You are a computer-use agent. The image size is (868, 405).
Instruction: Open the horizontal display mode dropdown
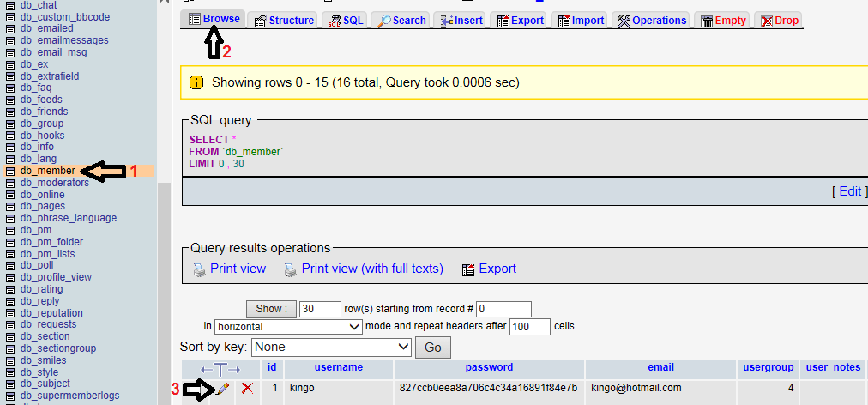[x=288, y=327]
